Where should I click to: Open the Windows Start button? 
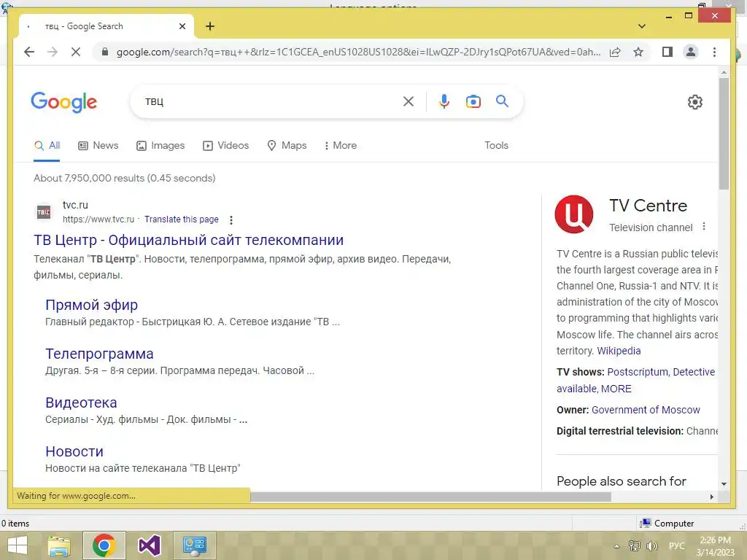[18, 545]
